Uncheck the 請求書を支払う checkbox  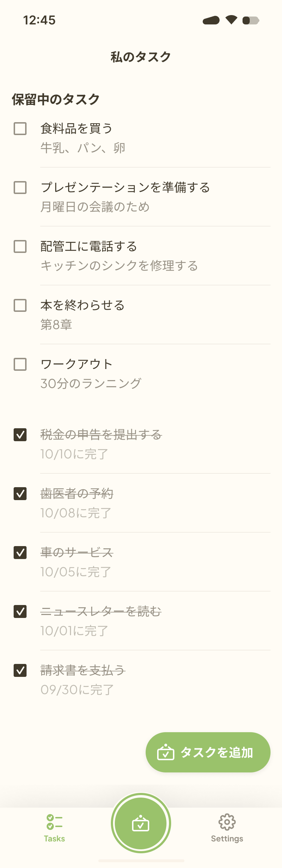point(20,671)
